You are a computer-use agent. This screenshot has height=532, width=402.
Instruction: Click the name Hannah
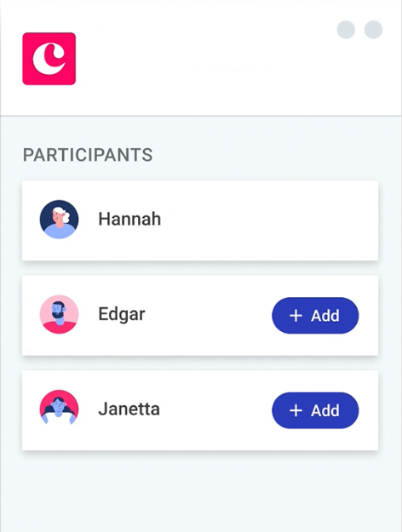point(129,219)
